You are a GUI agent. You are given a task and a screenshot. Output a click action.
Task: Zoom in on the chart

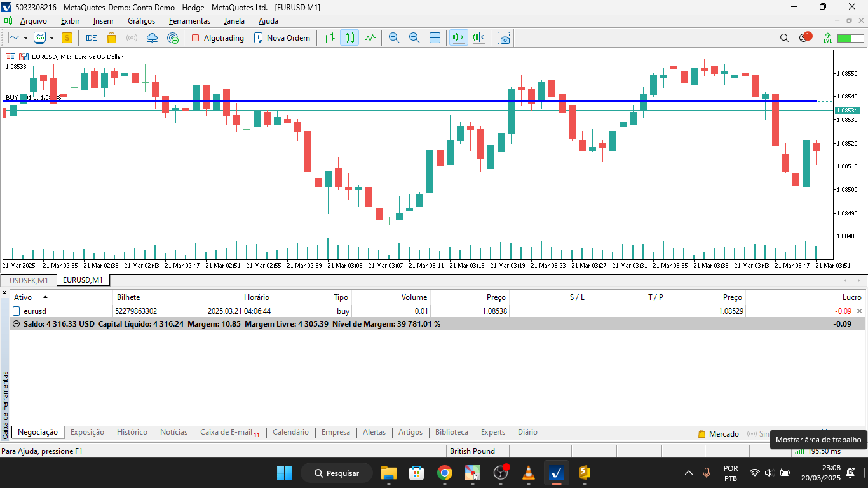pyautogui.click(x=394, y=37)
